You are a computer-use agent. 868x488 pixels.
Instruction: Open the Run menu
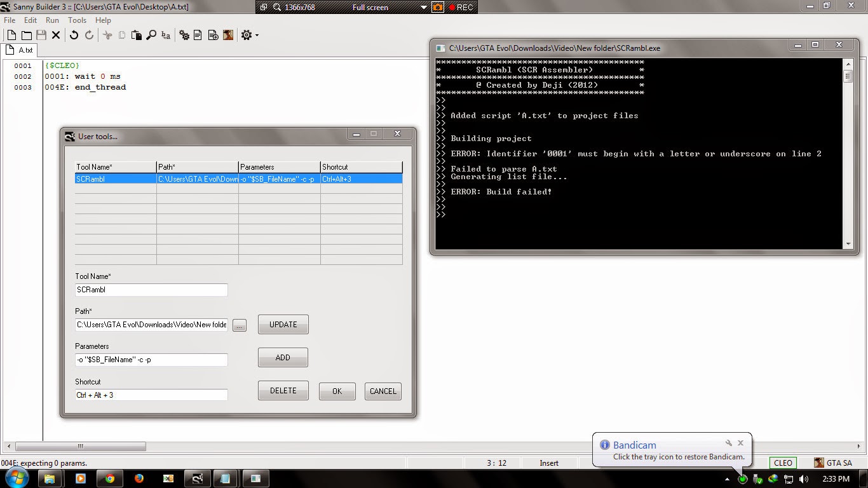pyautogui.click(x=52, y=20)
